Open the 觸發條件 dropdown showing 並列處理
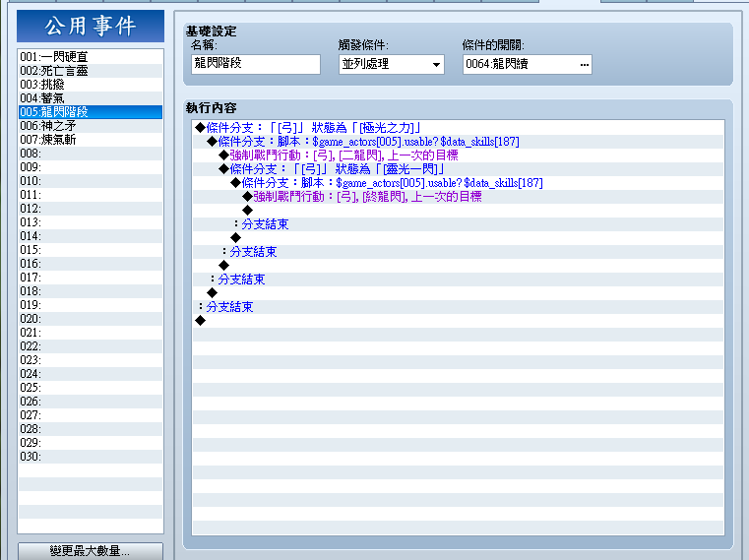Image resolution: width=749 pixels, height=560 pixels. tap(391, 64)
